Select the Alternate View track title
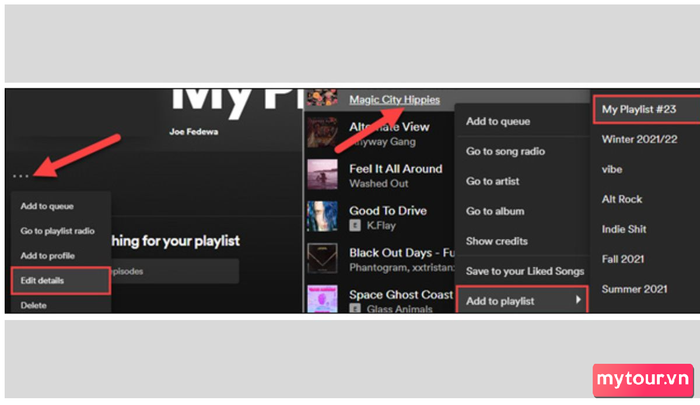This screenshot has height=405, width=700. [x=389, y=127]
